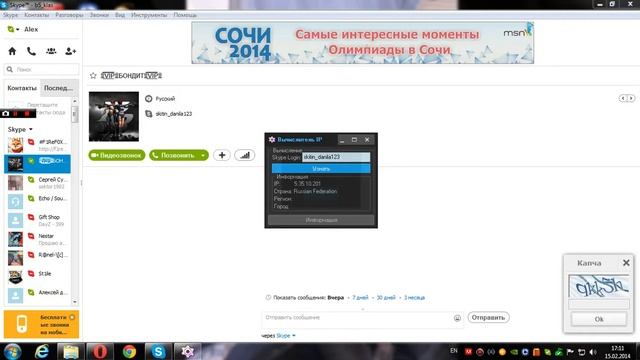Open the Skype home icon

12,51
